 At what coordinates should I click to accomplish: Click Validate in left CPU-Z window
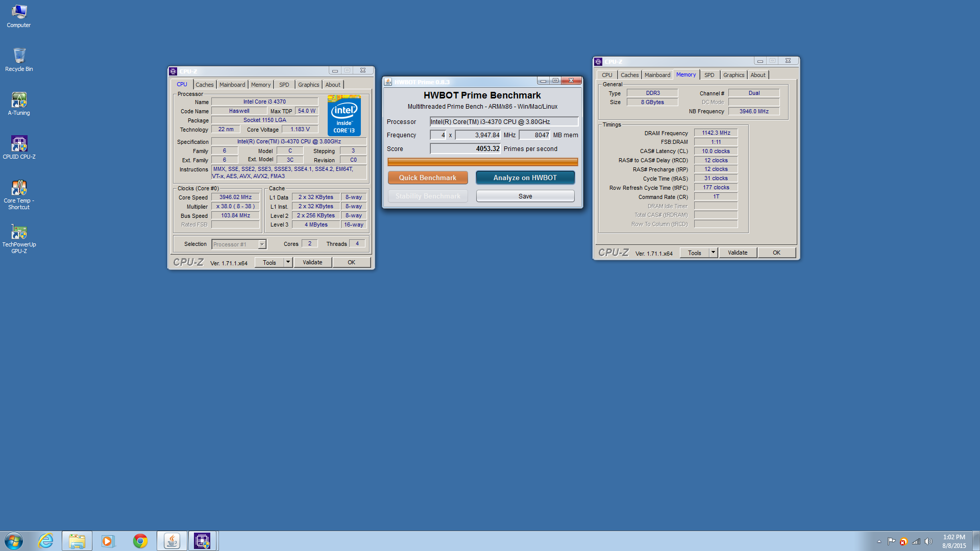click(x=312, y=262)
